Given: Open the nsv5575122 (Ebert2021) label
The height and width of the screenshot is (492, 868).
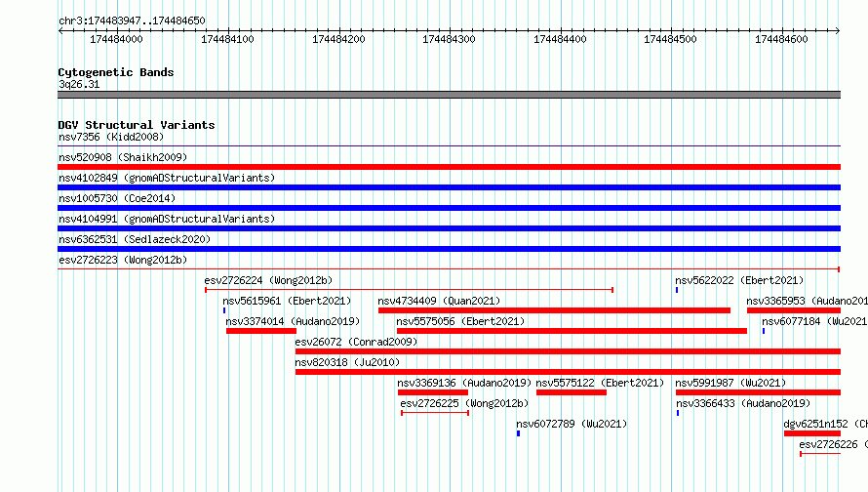Looking at the screenshot, I should coord(600,383).
